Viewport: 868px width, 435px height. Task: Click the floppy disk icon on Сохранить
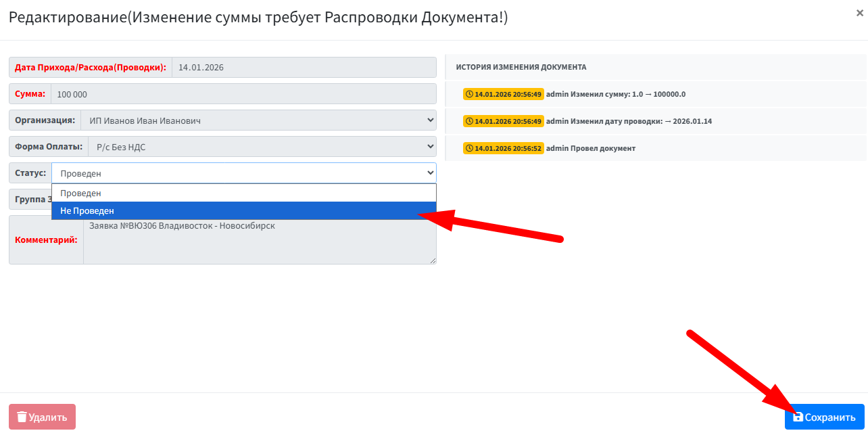pos(798,417)
